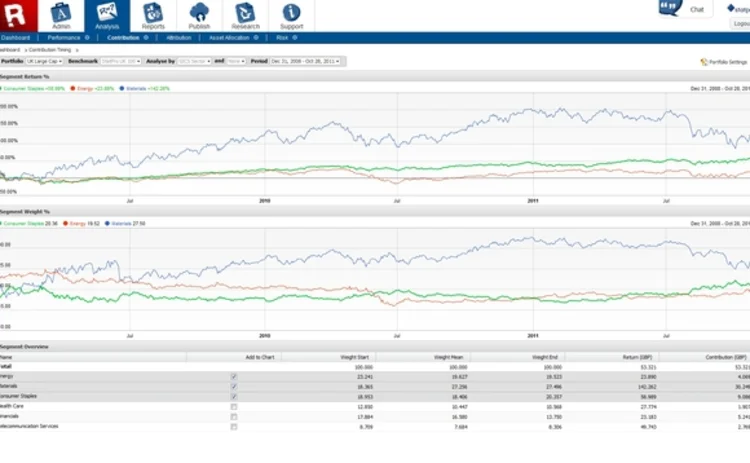
Task: Click the Segment Overview panel header
Action: coord(375,347)
